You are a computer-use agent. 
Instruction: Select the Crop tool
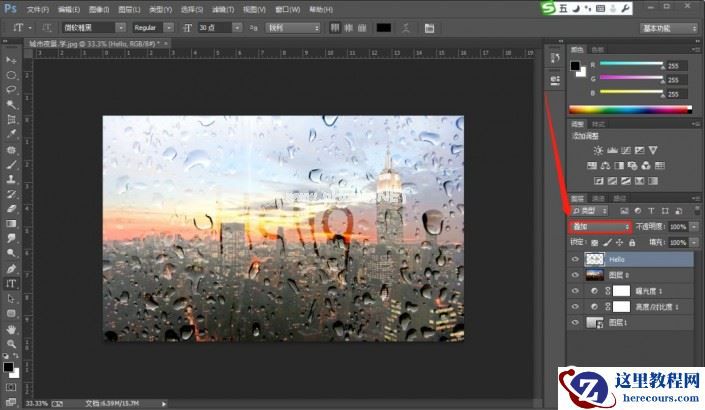click(x=11, y=119)
